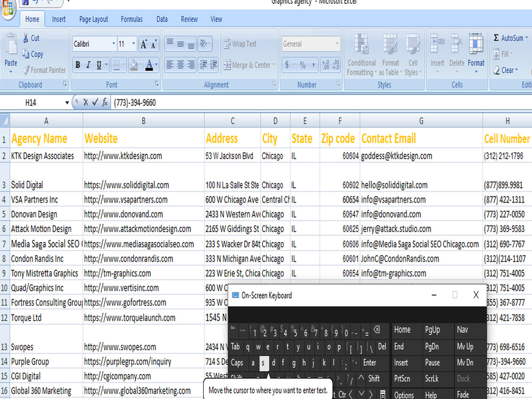The width and height of the screenshot is (532, 399).
Task: Open Fill Color dropdown arrow
Action: pos(142,64)
